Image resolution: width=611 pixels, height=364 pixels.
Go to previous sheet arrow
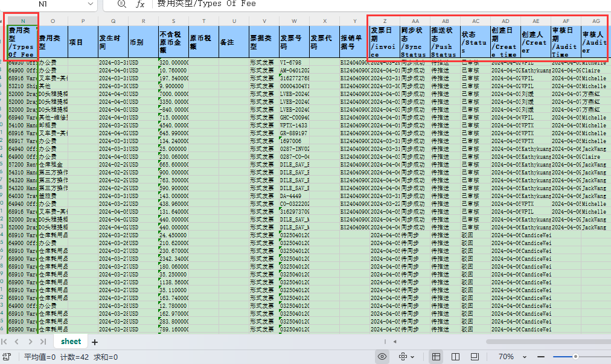pyautogui.click(x=17, y=342)
